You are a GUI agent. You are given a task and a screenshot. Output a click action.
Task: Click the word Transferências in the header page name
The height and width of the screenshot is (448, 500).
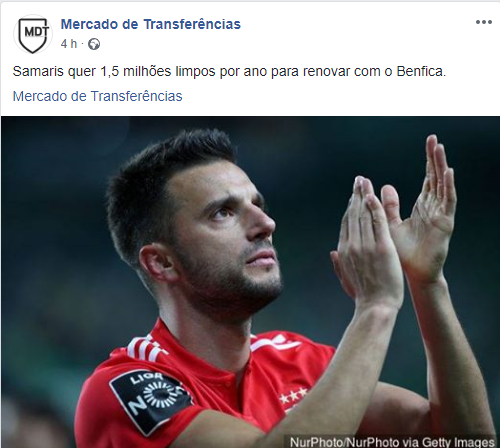click(192, 24)
